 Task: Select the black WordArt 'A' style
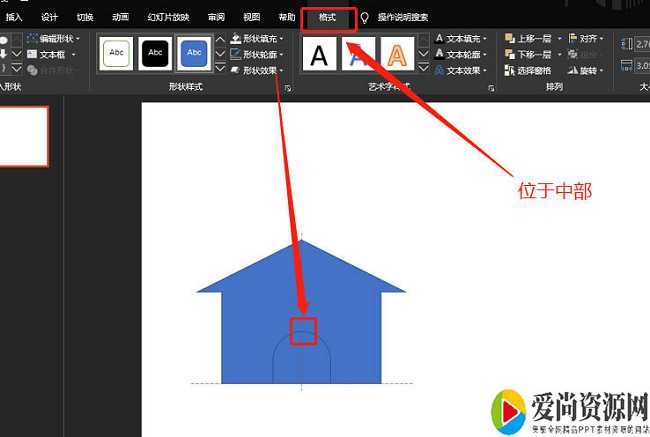tap(319, 55)
